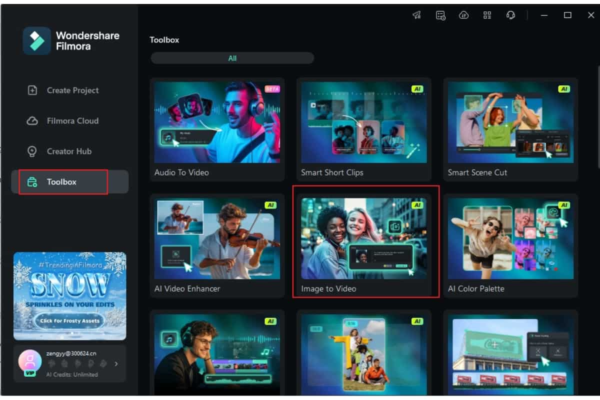The image size is (600, 400).
Task: Expand account details chevron arrow
Action: tap(117, 363)
